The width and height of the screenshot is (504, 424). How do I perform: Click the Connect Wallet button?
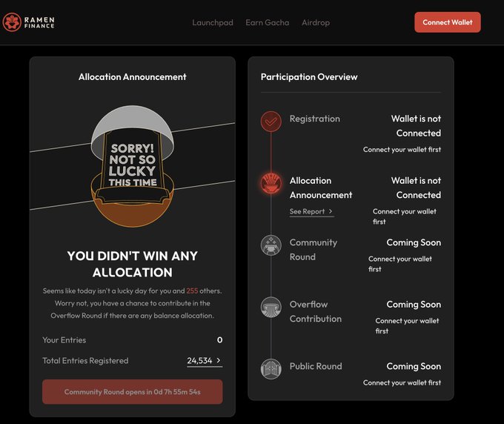(x=448, y=22)
